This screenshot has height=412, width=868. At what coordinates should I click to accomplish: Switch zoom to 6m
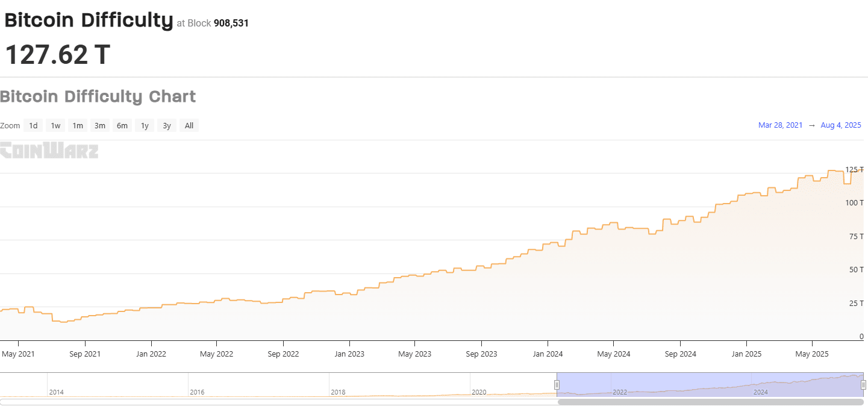pyautogui.click(x=122, y=125)
